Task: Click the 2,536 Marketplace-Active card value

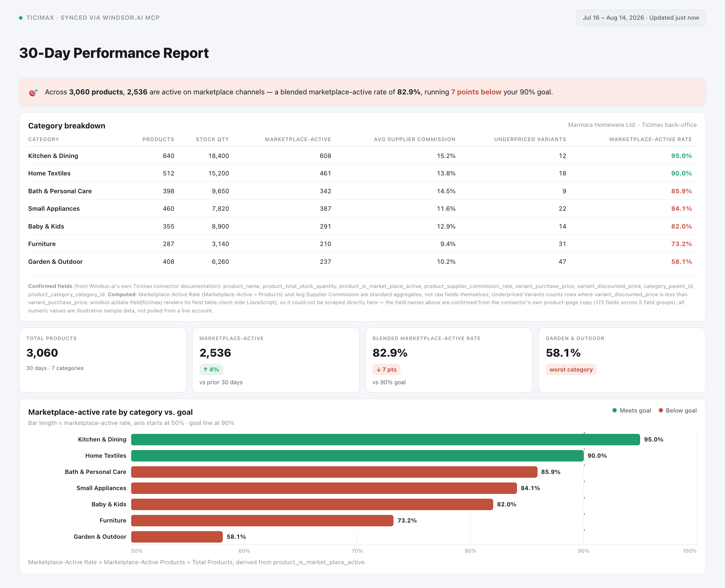Action: point(215,353)
